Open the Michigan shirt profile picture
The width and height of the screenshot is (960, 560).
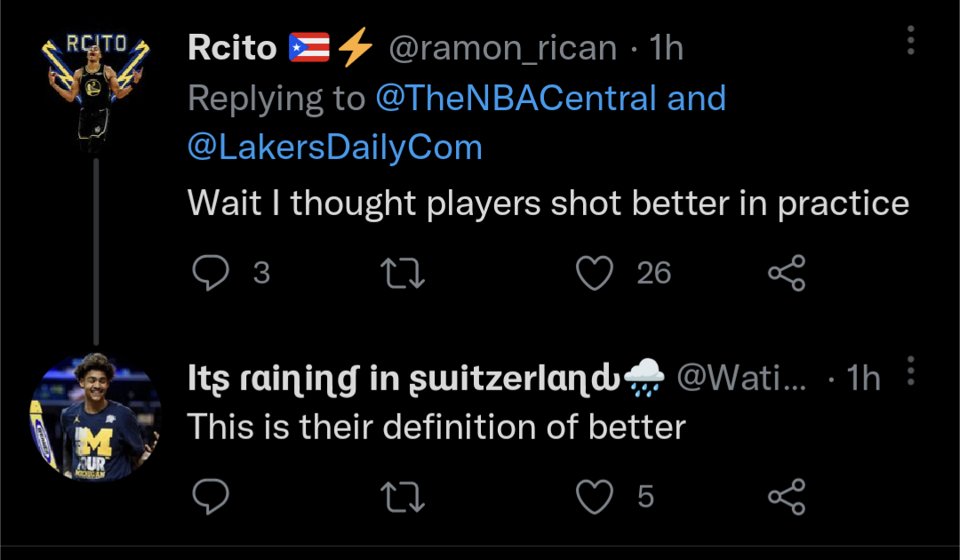click(96, 418)
